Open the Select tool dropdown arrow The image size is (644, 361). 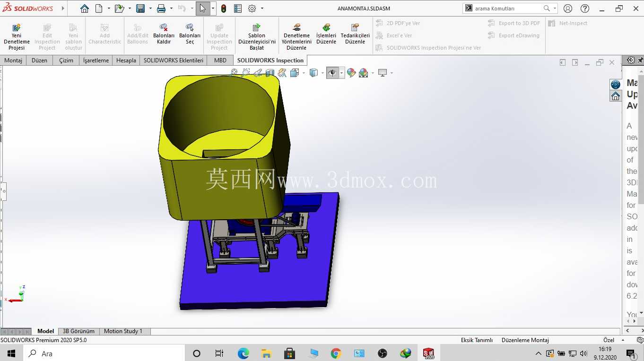[213, 9]
